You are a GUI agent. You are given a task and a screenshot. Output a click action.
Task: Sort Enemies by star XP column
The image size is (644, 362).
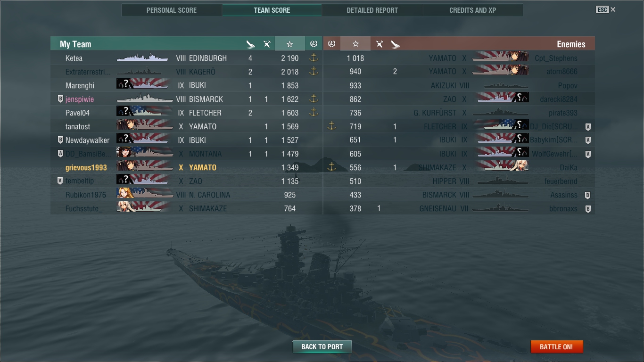click(x=355, y=44)
